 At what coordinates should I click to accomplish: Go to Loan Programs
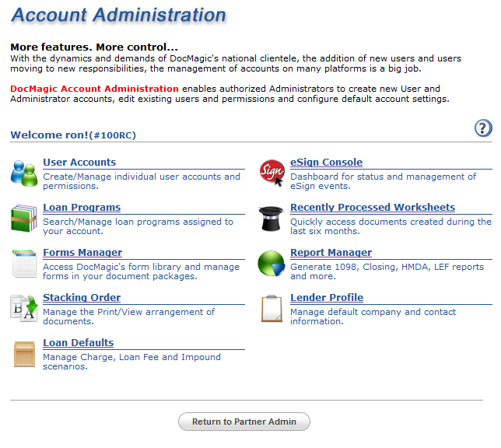[82, 208]
